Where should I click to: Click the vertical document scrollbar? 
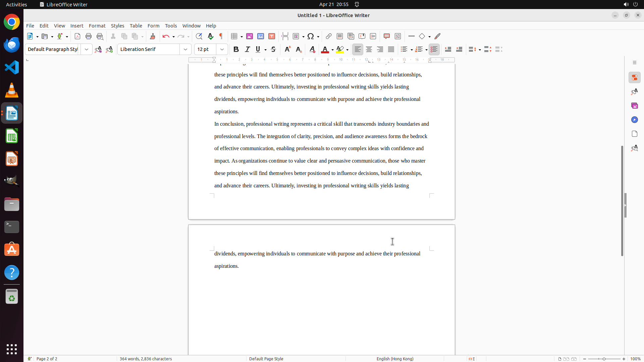tap(622, 201)
